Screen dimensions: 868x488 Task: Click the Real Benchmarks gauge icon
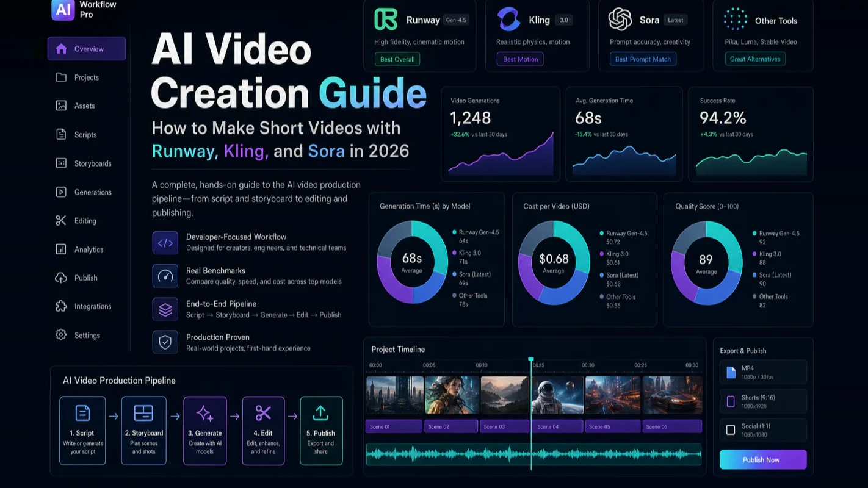[x=165, y=276]
